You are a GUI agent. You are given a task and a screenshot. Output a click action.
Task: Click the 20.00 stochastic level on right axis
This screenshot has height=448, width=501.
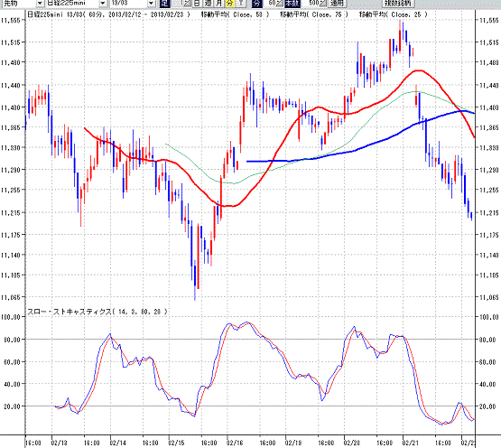(487, 406)
